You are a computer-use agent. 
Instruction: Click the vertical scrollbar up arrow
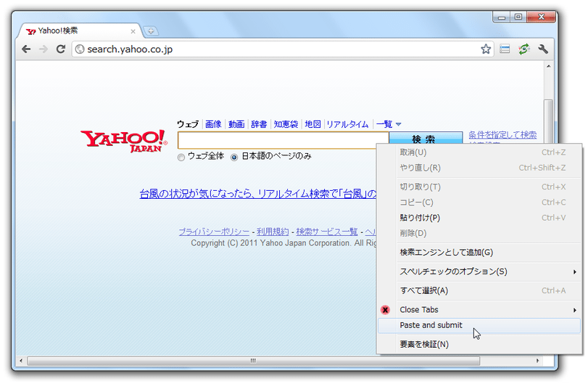549,67
